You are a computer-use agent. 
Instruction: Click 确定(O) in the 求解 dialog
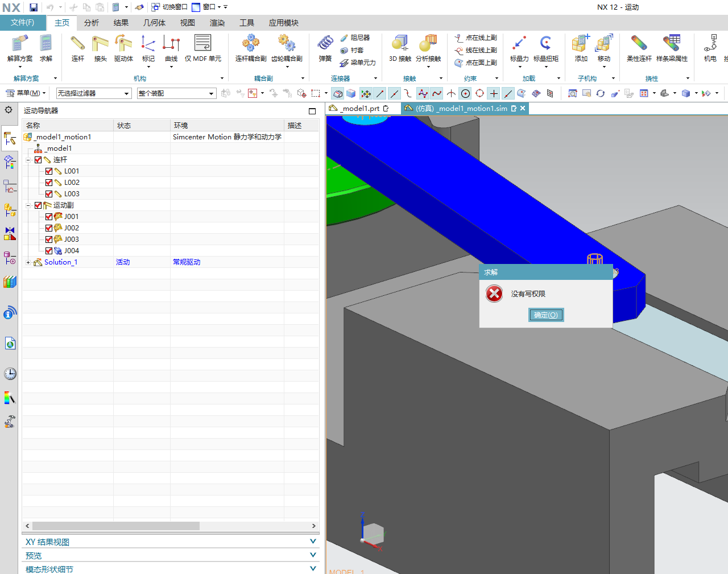(x=546, y=315)
